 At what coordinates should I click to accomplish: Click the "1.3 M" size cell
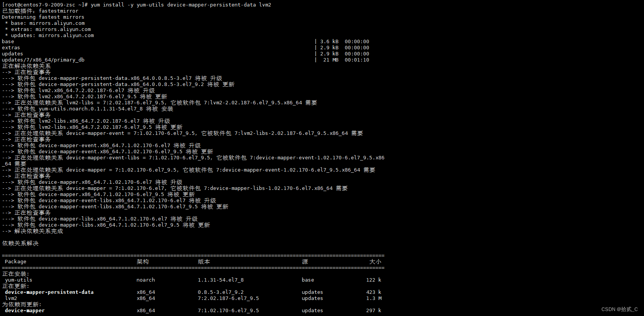coord(374,298)
